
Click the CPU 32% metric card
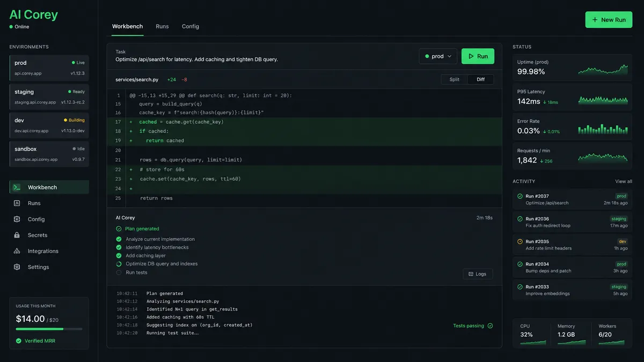[533, 334]
